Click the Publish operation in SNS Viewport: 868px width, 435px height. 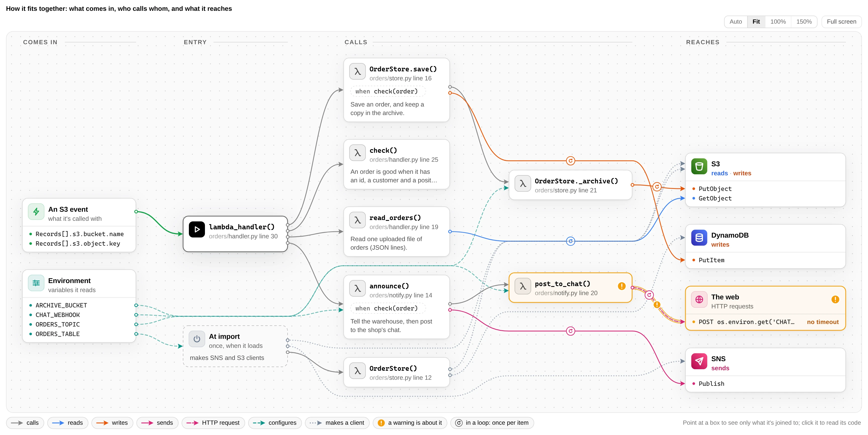tap(711, 384)
